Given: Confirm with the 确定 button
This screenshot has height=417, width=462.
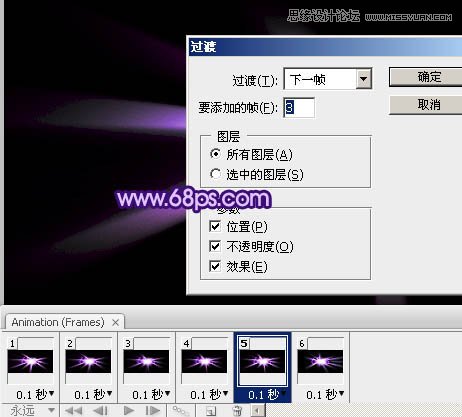Looking at the screenshot, I should click(426, 77).
